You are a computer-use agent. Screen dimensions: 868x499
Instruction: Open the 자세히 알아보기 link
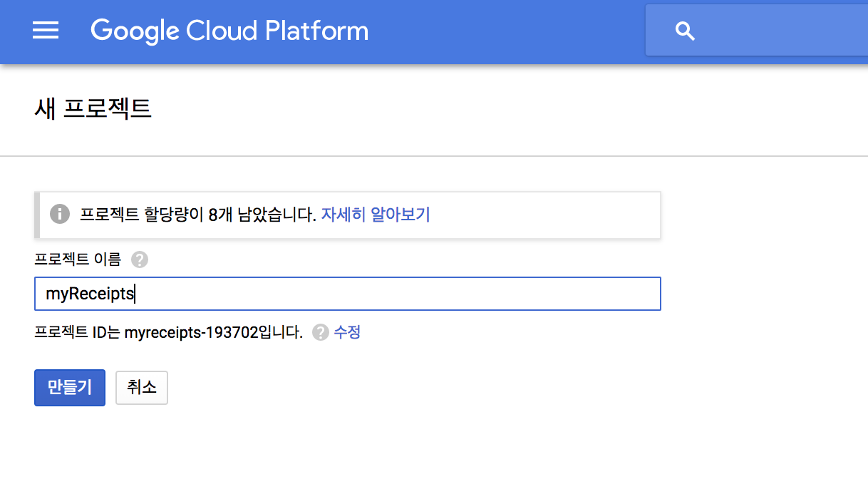pyautogui.click(x=376, y=214)
